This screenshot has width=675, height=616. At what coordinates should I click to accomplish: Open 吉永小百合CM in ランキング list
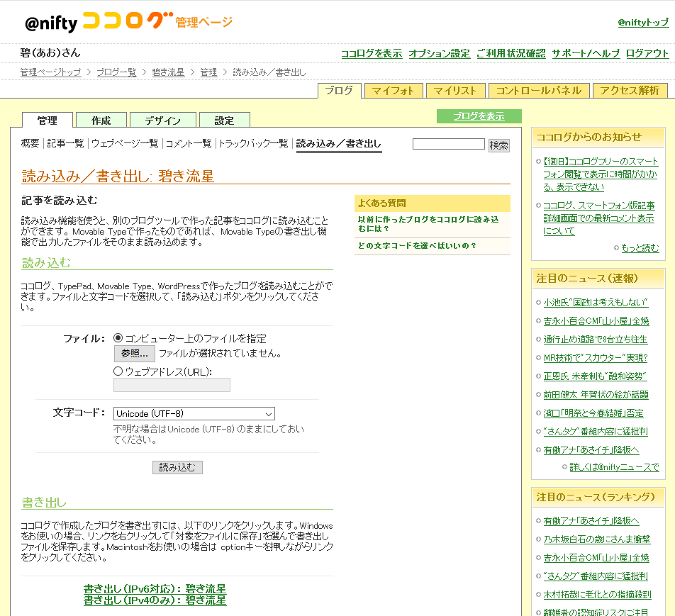tap(596, 558)
